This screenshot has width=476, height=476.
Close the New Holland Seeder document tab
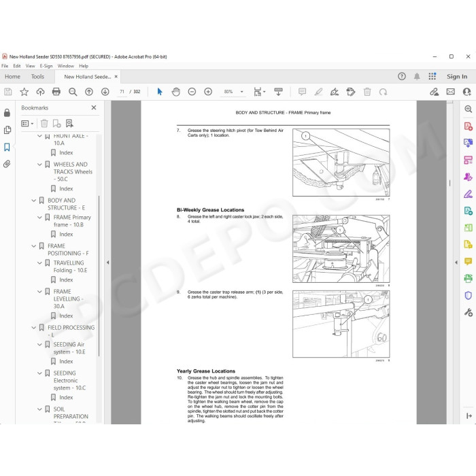click(116, 77)
